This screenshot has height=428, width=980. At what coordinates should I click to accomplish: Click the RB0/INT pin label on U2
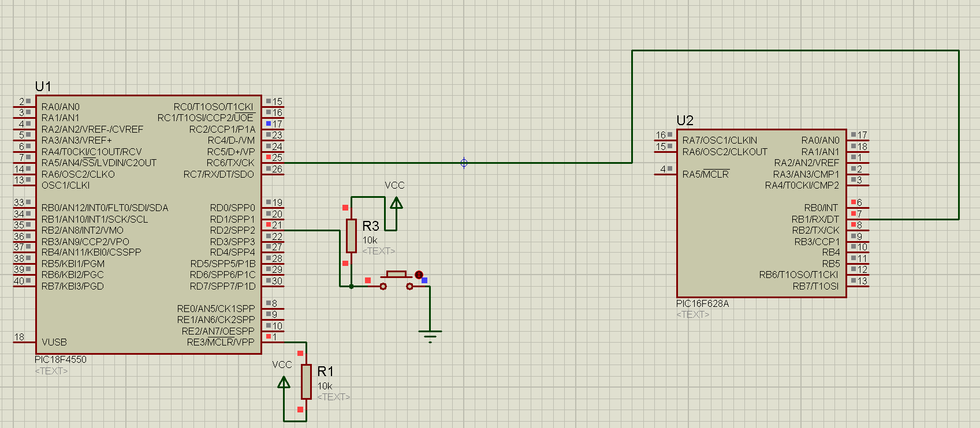point(821,208)
